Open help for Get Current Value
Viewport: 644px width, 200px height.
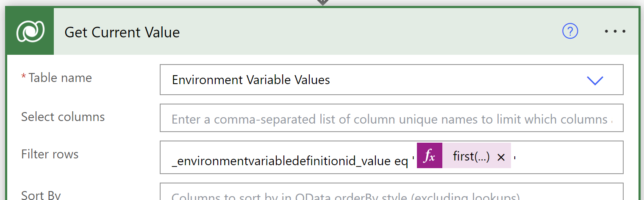pyautogui.click(x=570, y=31)
